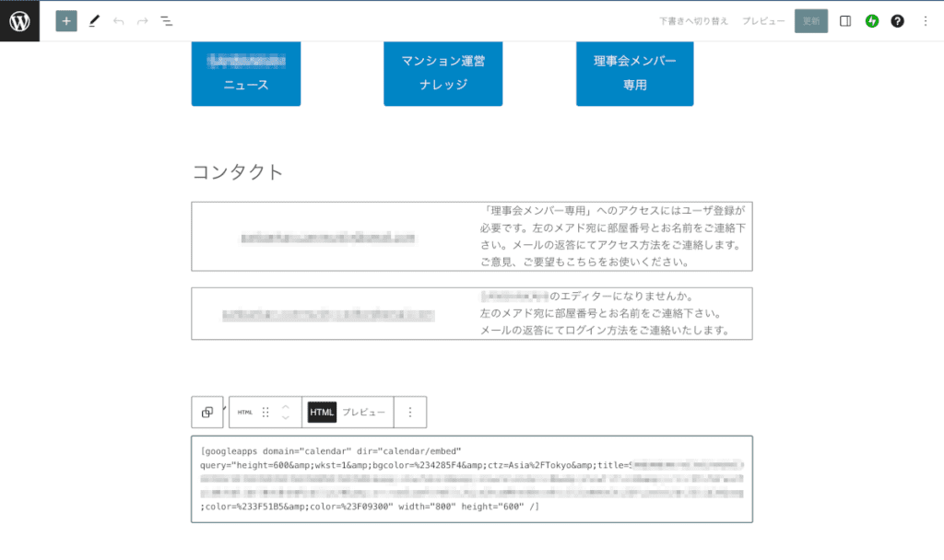
Task: Click the block drag handle dots
Action: click(265, 412)
